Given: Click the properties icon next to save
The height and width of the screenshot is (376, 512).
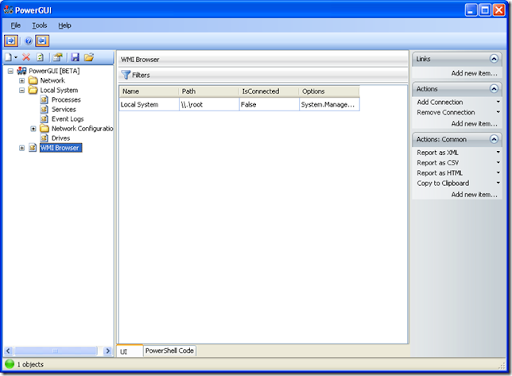Looking at the screenshot, I should 58,57.
